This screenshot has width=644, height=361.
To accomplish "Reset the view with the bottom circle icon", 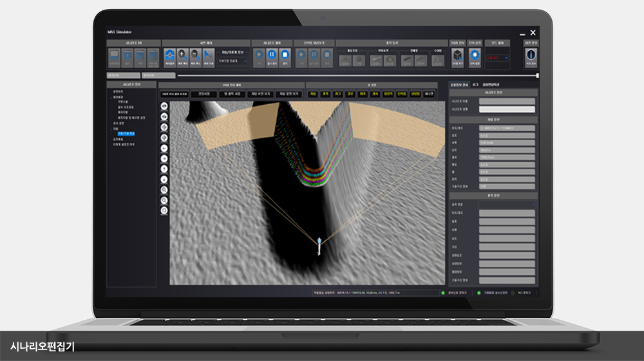I will [x=164, y=210].
